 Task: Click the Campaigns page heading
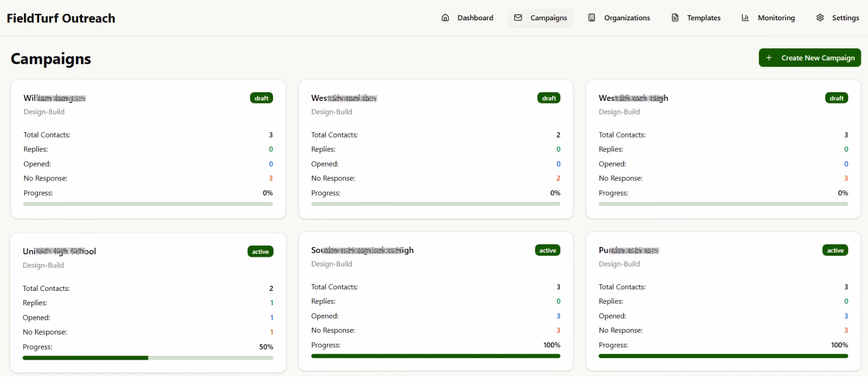click(x=51, y=59)
